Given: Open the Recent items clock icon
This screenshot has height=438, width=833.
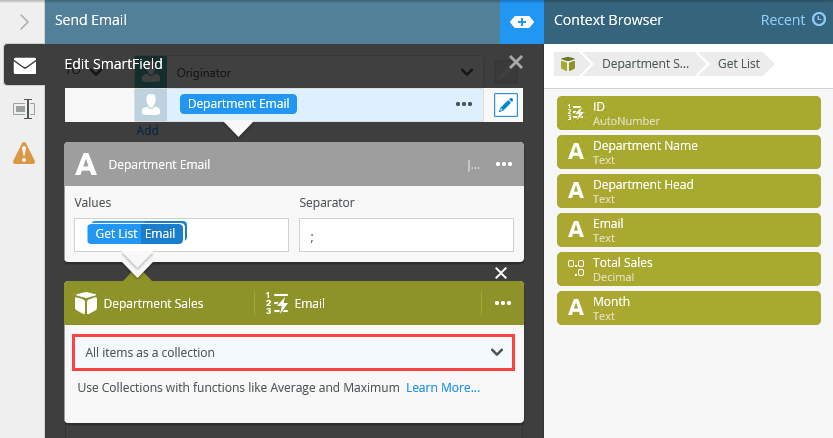Looking at the screenshot, I should [x=819, y=20].
